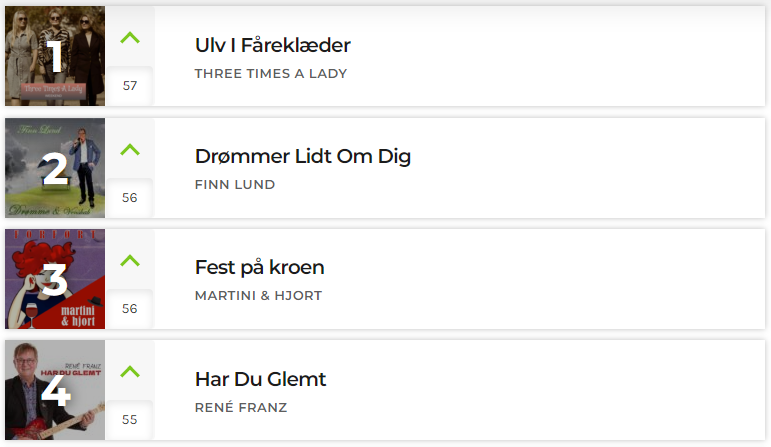771x447 pixels.
Task: Upvote Har Du Glemt with the green arrow
Action: pyautogui.click(x=130, y=372)
